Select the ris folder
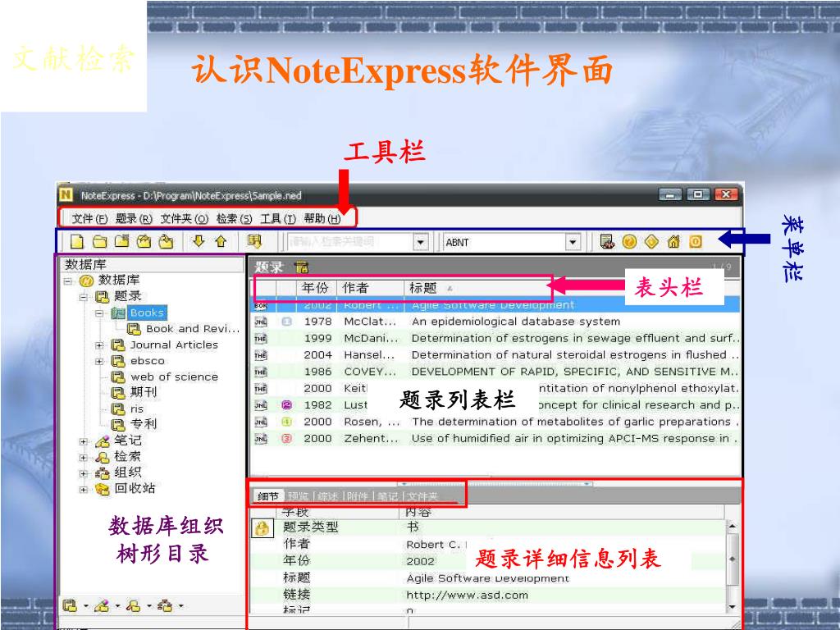The image size is (840, 630). (137, 409)
